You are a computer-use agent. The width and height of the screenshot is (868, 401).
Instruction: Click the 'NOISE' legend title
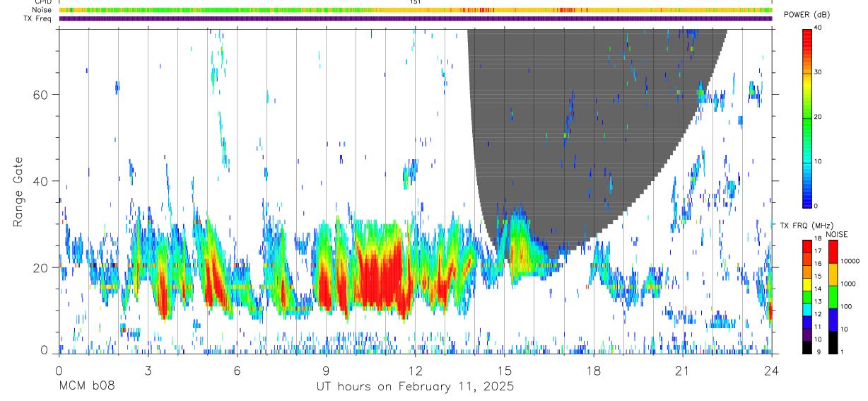click(837, 234)
